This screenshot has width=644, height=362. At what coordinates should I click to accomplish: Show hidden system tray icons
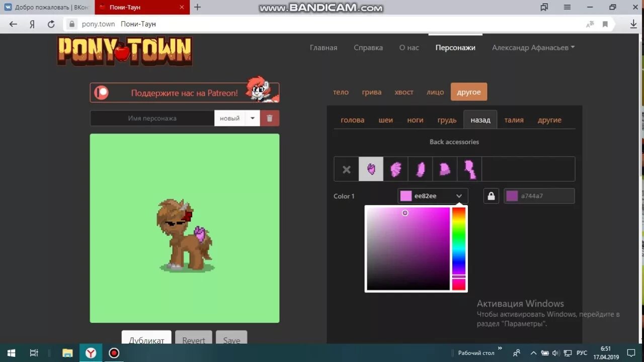coord(534,353)
